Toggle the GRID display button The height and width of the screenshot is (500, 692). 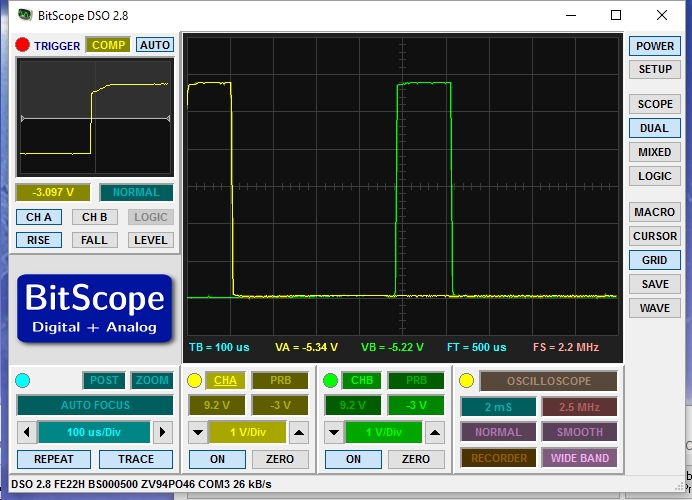point(654,260)
